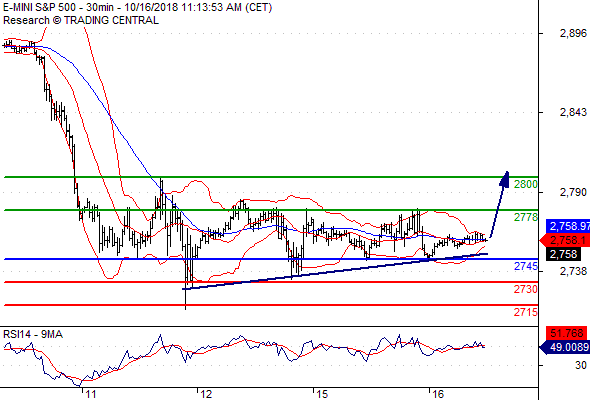Select the date marker 16 on time axis
The width and height of the screenshot is (590, 400).
tap(438, 394)
